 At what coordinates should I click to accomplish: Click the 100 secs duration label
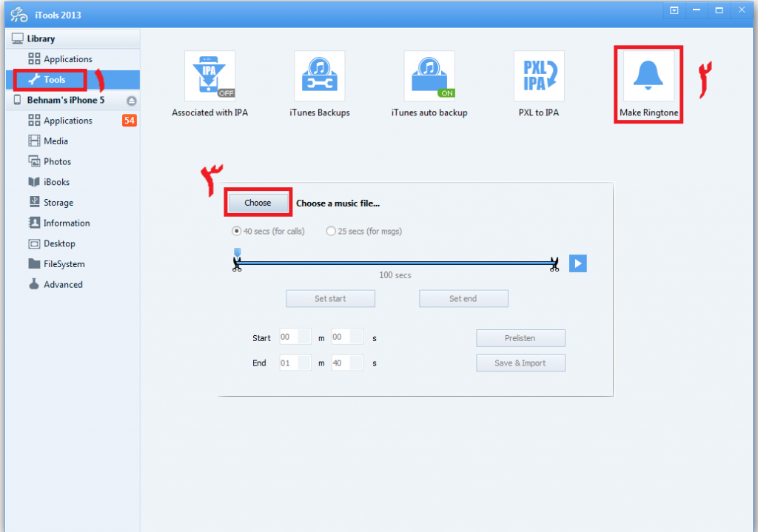(395, 275)
